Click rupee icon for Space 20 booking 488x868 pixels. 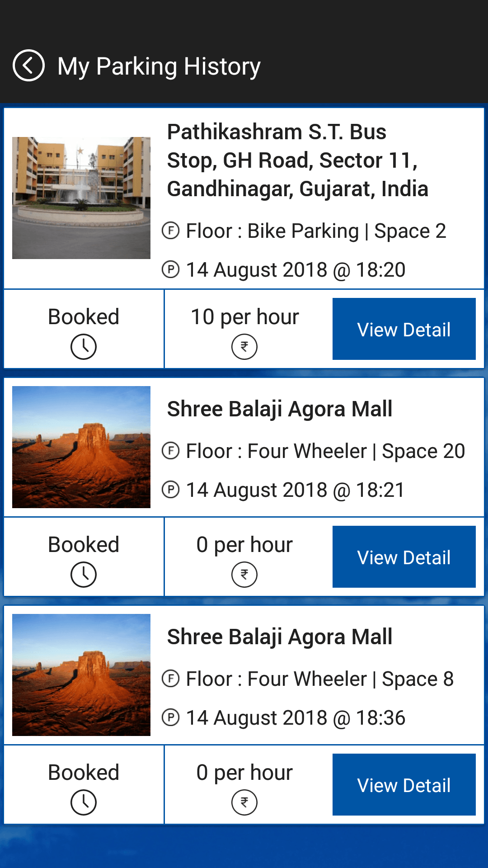click(x=244, y=575)
